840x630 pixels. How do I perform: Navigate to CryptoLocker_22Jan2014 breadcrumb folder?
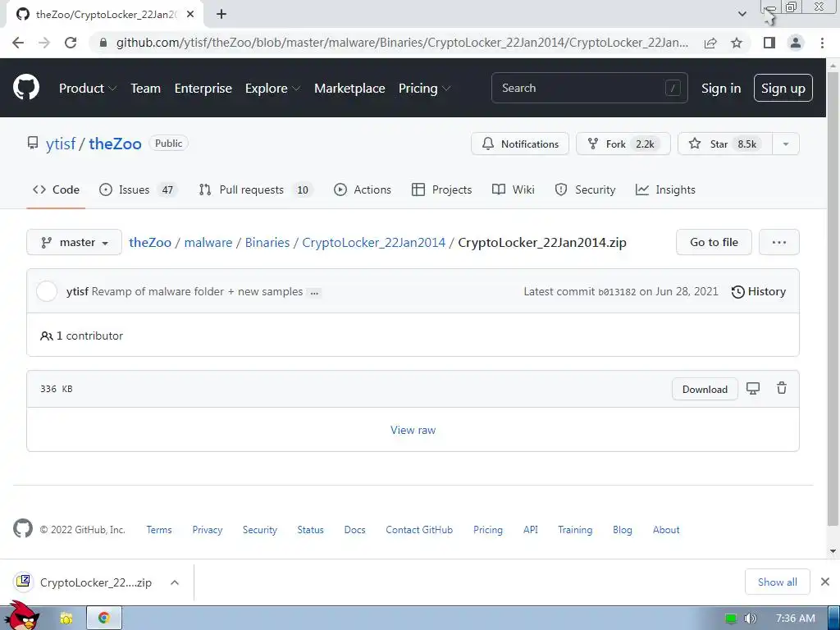(374, 243)
